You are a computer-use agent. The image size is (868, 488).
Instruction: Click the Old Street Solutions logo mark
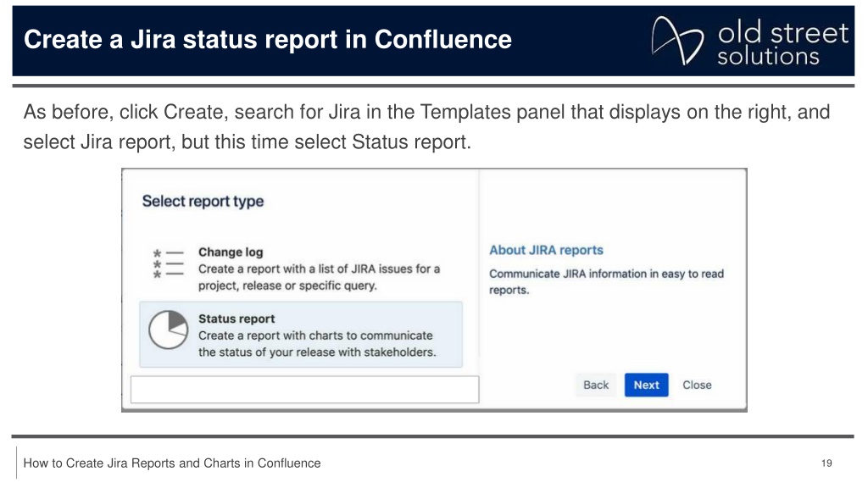click(677, 41)
